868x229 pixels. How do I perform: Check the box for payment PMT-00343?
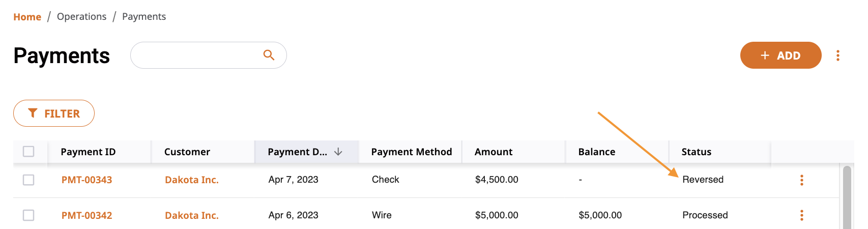click(28, 180)
